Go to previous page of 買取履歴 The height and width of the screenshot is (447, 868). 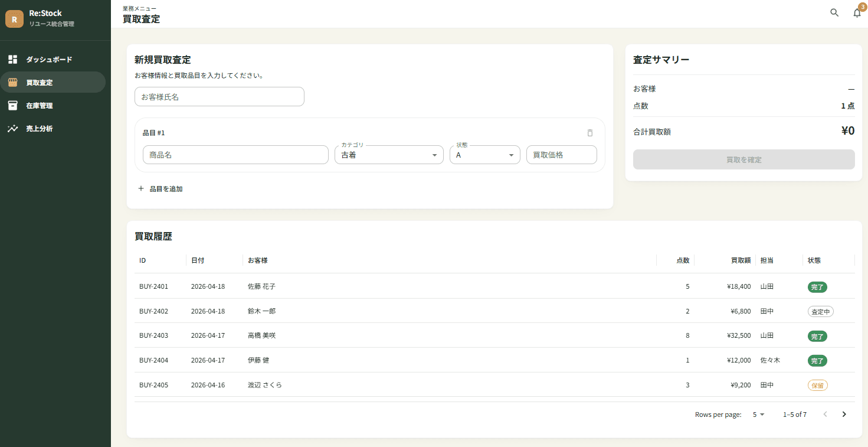[825, 415]
